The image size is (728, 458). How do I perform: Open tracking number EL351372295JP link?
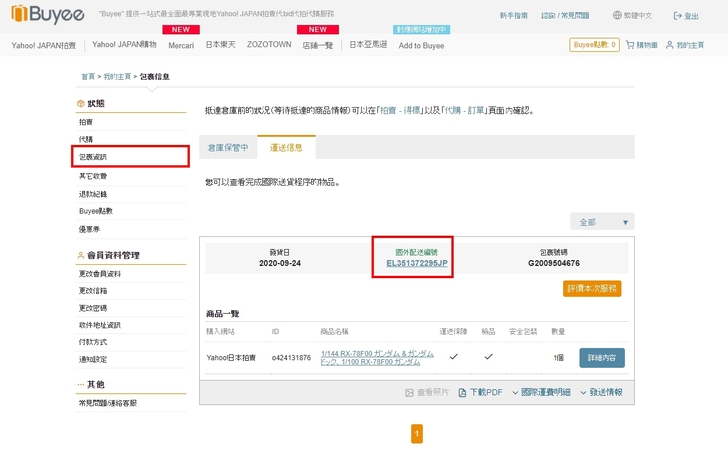[x=417, y=264]
